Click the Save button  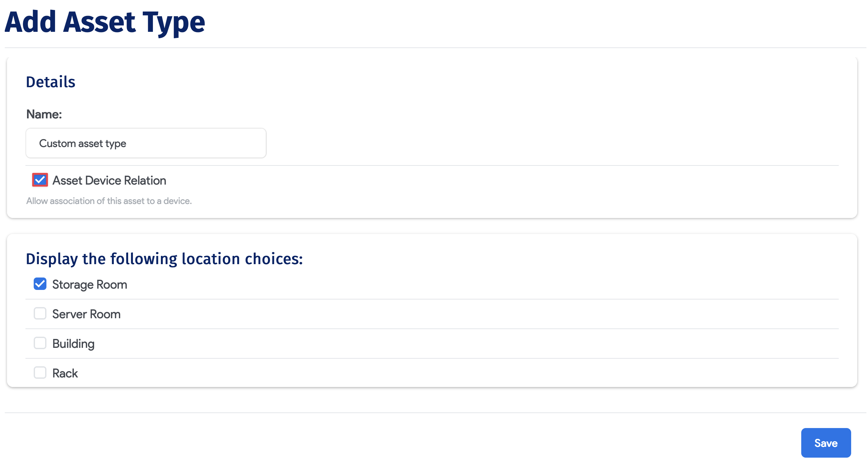click(826, 443)
